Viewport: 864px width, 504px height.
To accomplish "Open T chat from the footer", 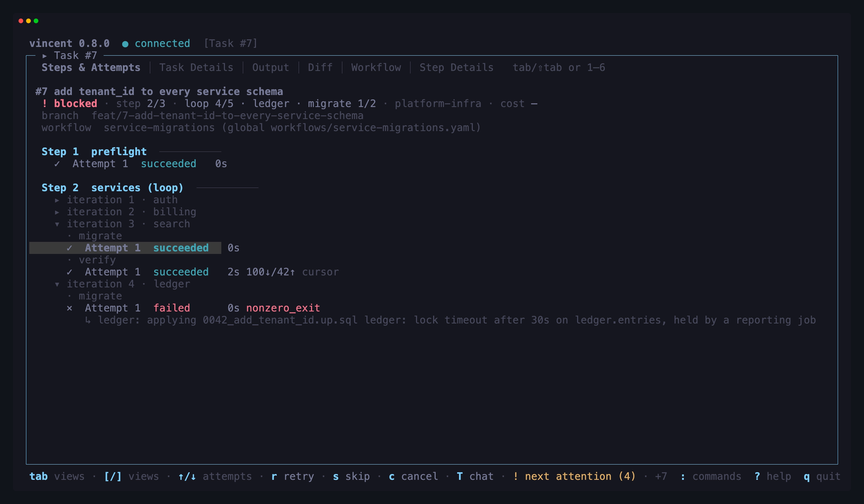I will (x=475, y=476).
